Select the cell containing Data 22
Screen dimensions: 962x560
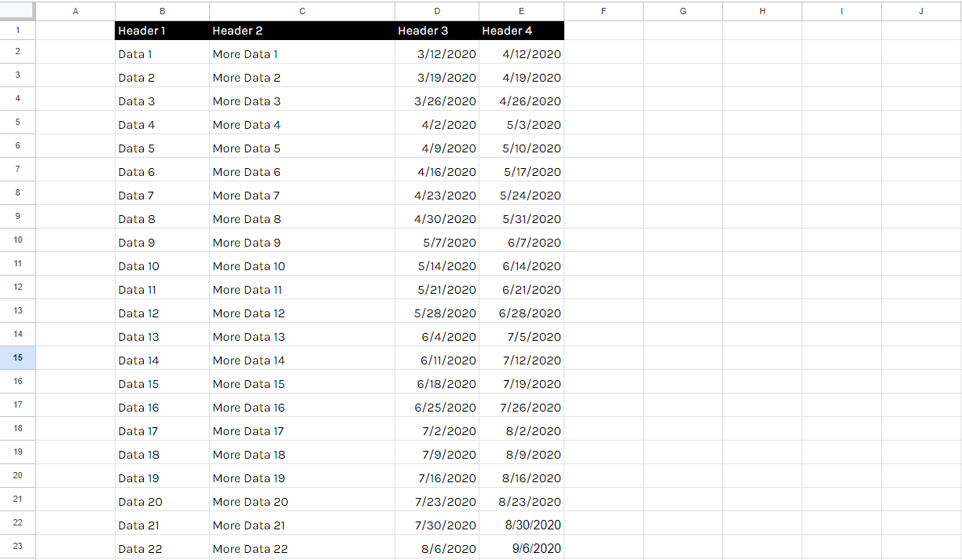tap(162, 547)
